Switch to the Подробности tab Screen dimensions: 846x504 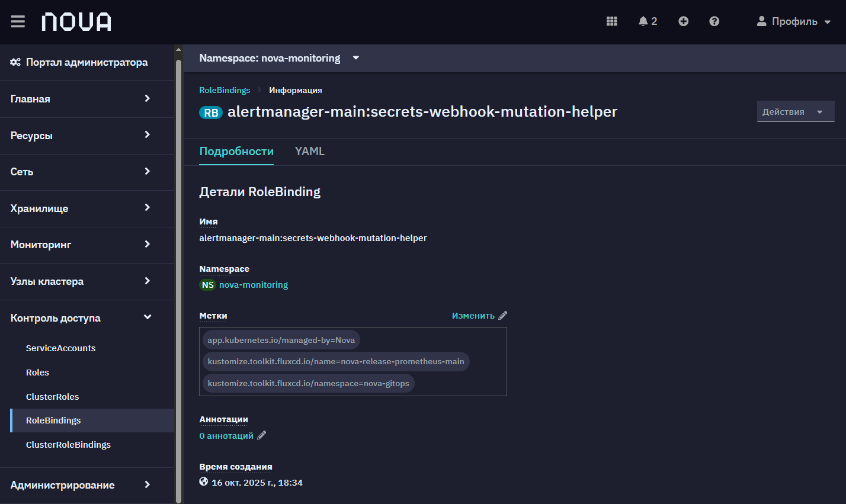pyautogui.click(x=236, y=151)
